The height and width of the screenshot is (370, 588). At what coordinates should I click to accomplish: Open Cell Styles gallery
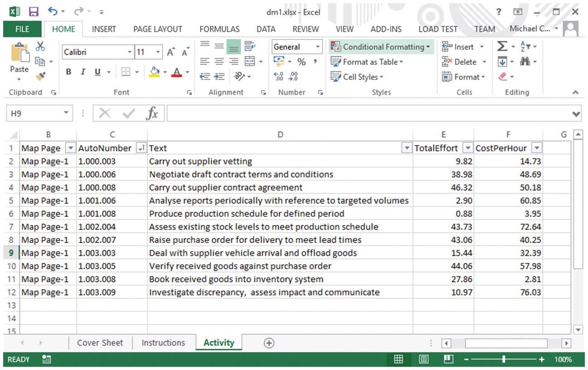coord(357,77)
